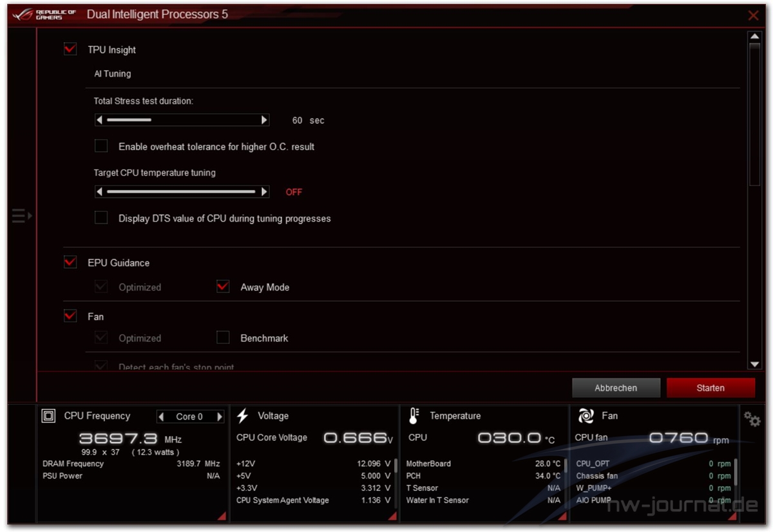773x532 pixels.
Task: Click the CPU_OPT 0 rpm row
Action: [x=653, y=464]
